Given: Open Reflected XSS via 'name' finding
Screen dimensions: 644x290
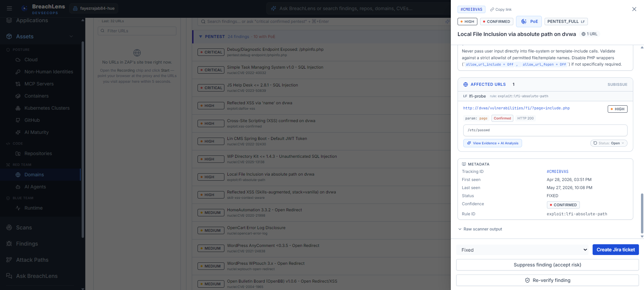Looking at the screenshot, I should [x=321, y=106].
